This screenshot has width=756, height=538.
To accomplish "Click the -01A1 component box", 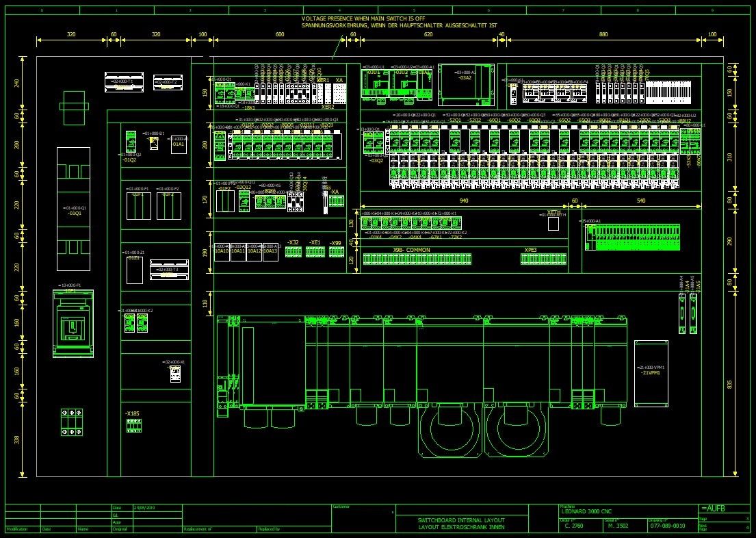I will (178, 144).
